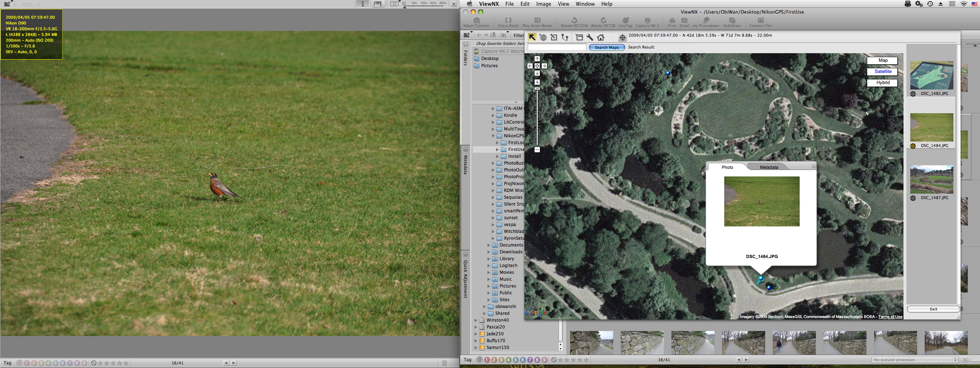This screenshot has width=980, height=368.
Task: Upload to my Picturetown
Action: tap(706, 22)
